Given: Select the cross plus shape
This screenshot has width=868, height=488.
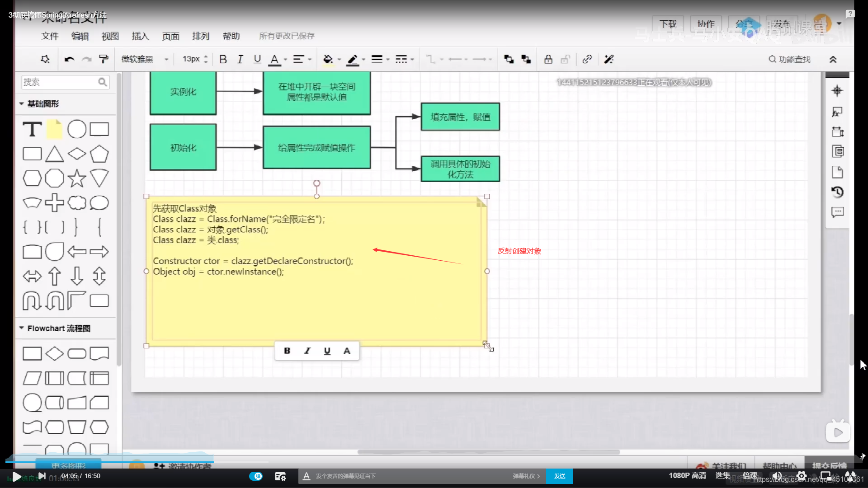Looking at the screenshot, I should pos(54,202).
